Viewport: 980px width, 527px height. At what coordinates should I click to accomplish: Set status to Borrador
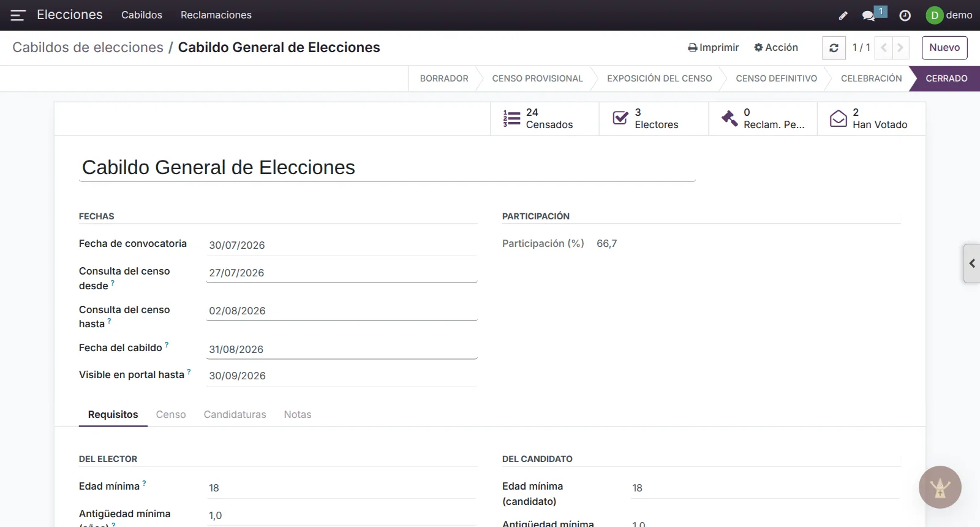pos(444,78)
